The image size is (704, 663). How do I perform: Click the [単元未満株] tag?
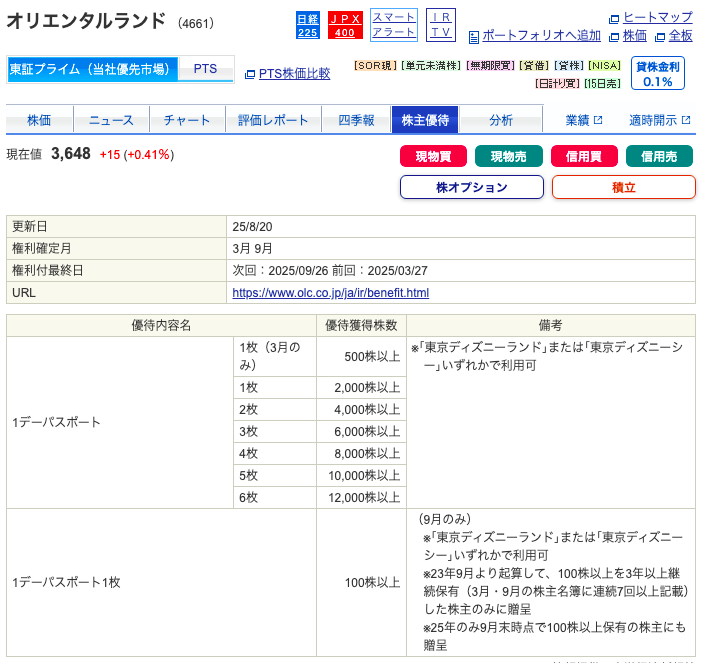431,66
